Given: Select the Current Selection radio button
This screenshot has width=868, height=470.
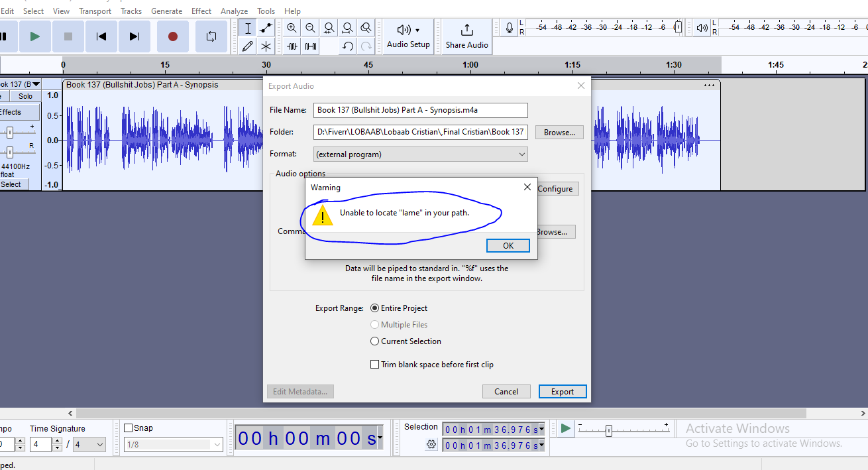Looking at the screenshot, I should (x=375, y=341).
